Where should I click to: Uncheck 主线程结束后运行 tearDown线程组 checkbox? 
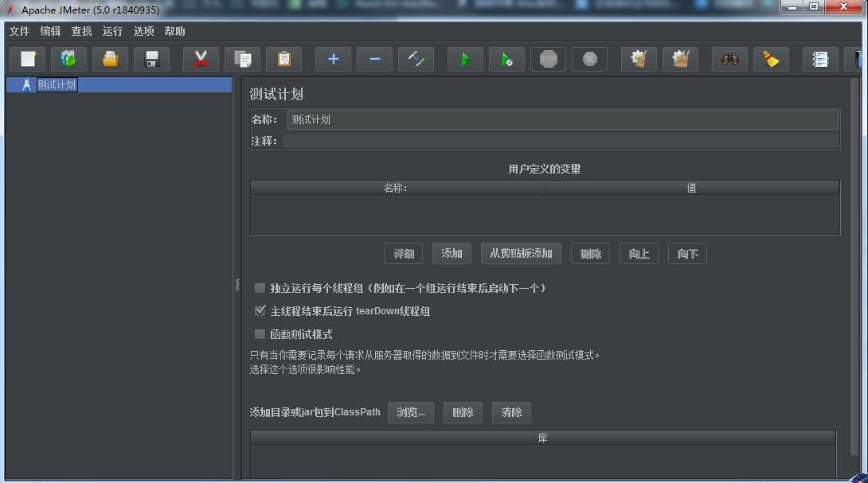(260, 311)
